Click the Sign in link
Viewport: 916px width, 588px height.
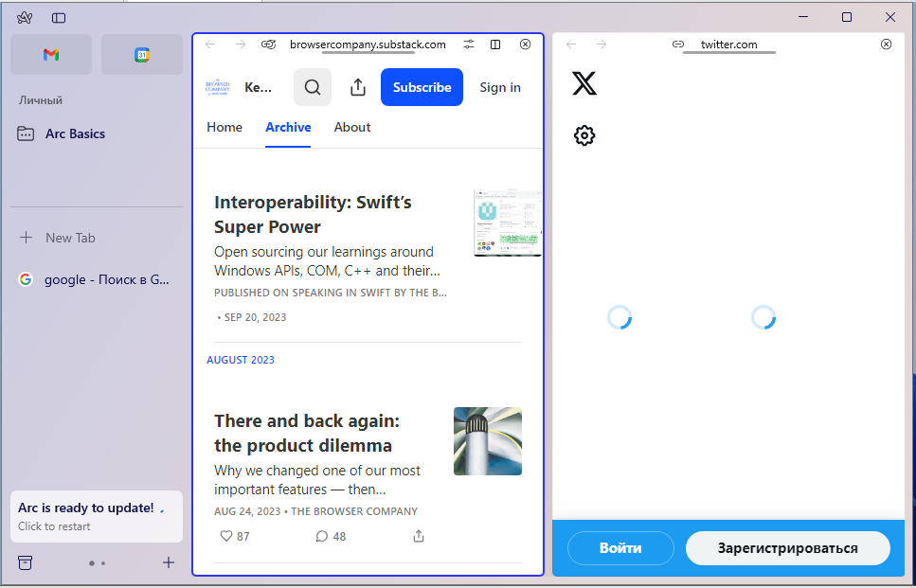pos(500,87)
